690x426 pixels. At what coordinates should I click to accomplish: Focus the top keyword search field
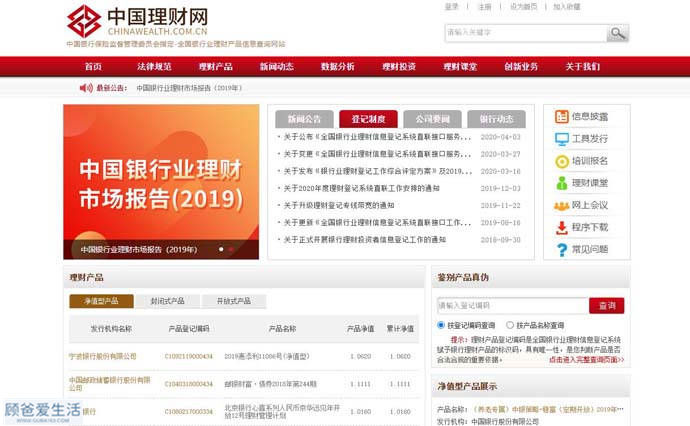tap(525, 33)
